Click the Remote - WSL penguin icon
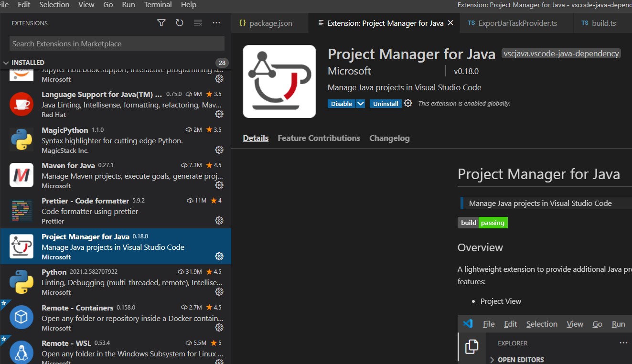 point(21,352)
